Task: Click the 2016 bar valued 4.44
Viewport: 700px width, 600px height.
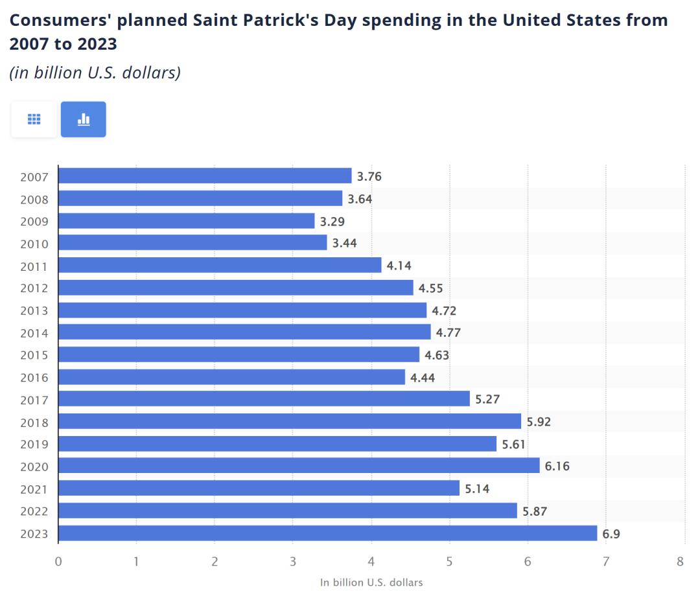Action: 232,376
